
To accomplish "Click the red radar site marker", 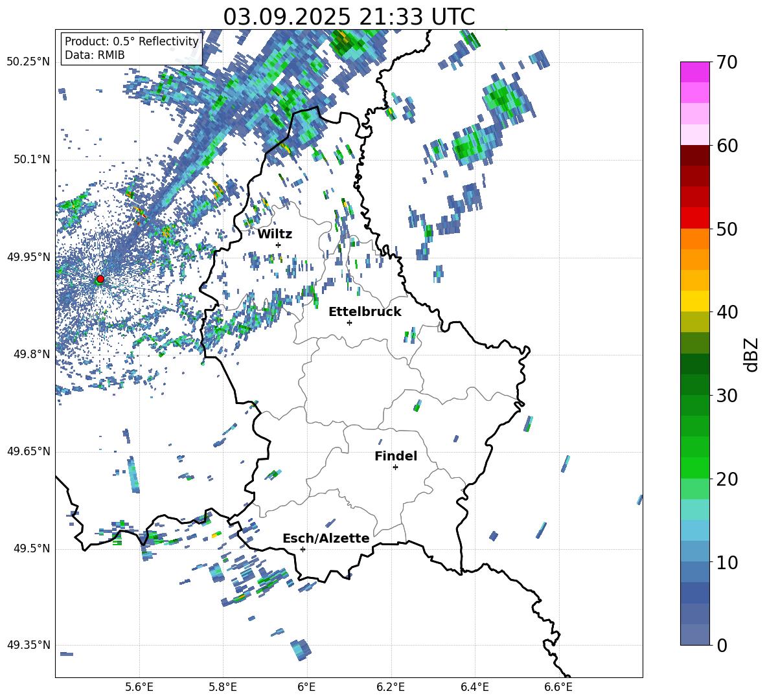I will [x=100, y=279].
